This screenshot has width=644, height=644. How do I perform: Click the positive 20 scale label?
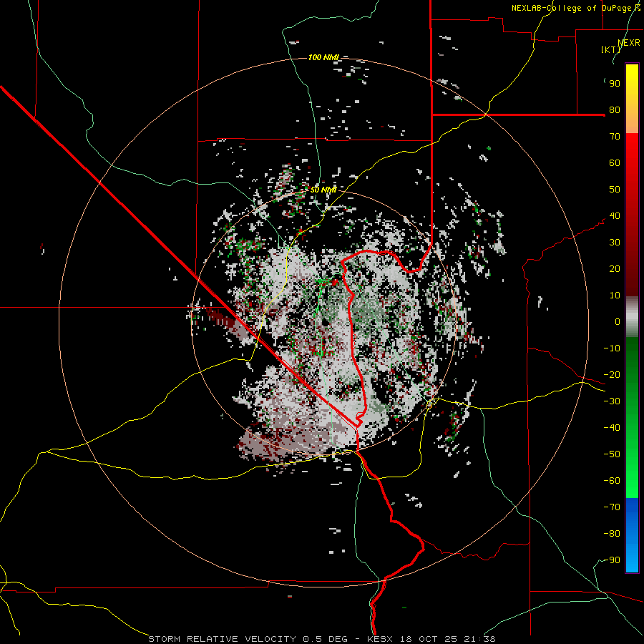pyautogui.click(x=615, y=269)
